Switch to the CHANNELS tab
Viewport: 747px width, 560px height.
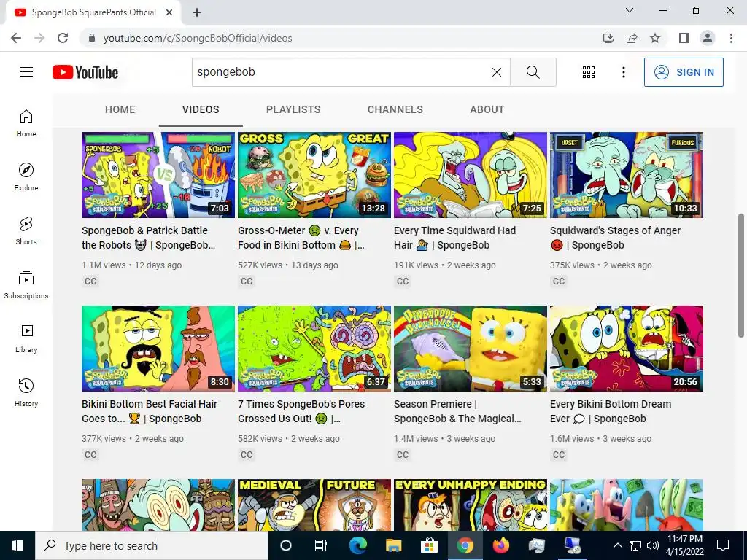[x=395, y=109]
